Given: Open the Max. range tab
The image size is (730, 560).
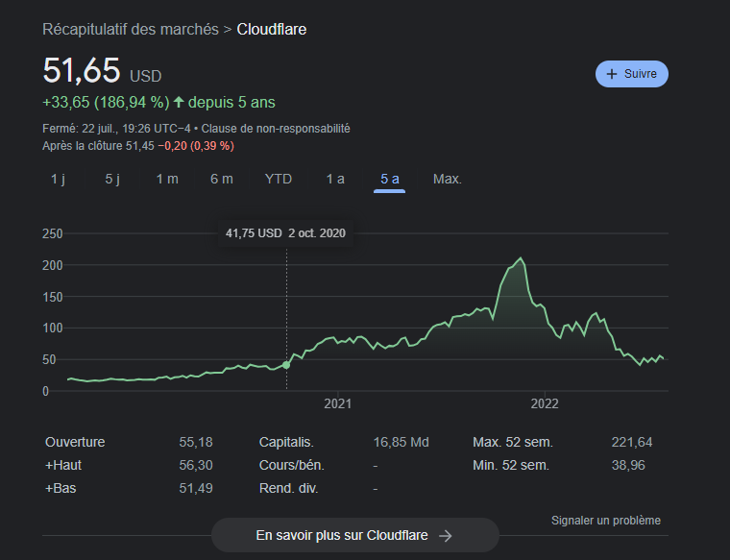Looking at the screenshot, I should point(447,179).
